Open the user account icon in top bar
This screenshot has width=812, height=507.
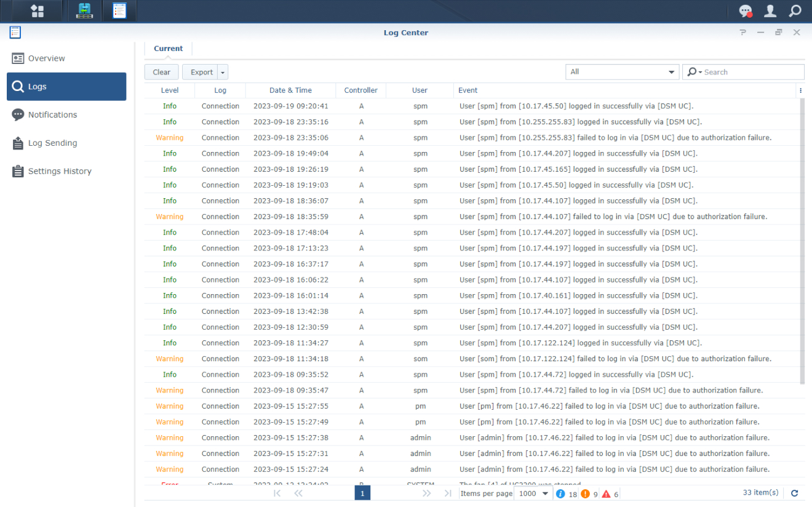[x=770, y=10]
